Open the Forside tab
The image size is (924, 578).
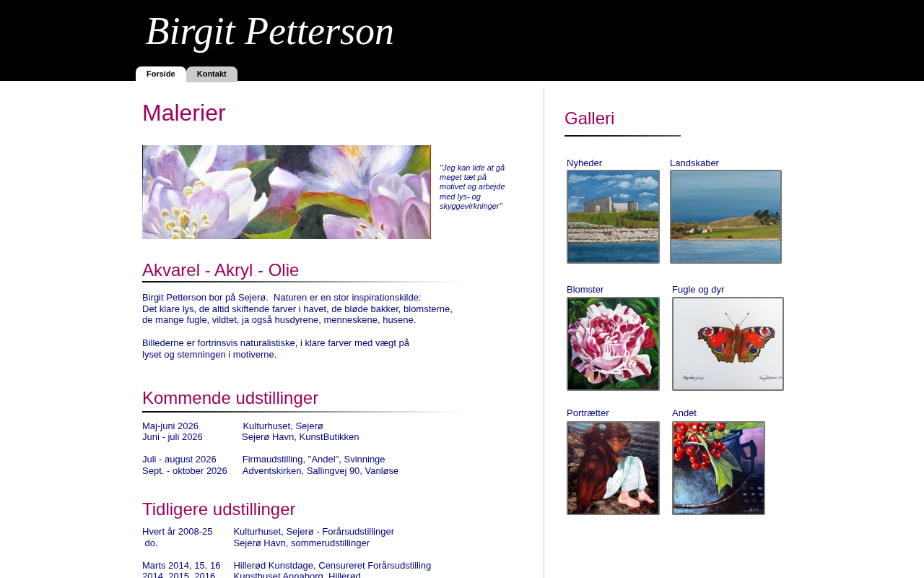(x=161, y=74)
